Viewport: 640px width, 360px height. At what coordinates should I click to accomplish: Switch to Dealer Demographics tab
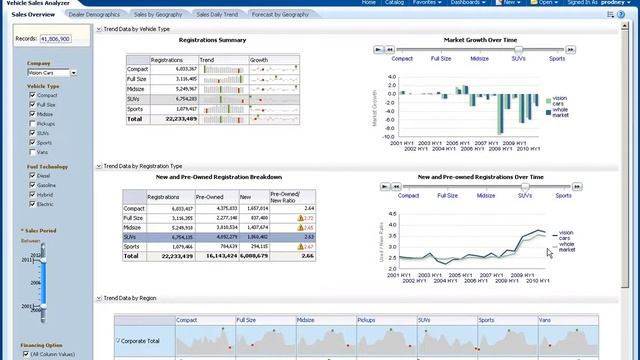[94, 14]
